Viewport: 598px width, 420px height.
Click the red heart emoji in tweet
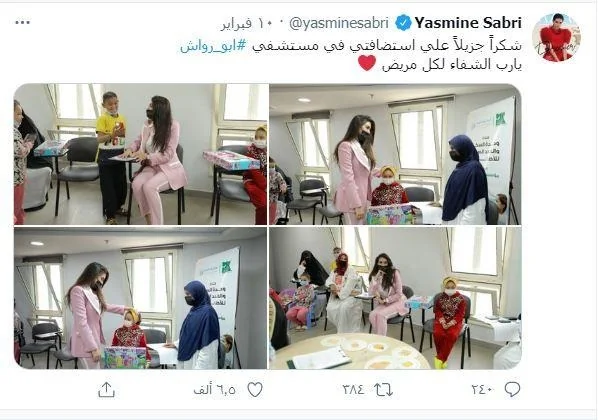(367, 63)
